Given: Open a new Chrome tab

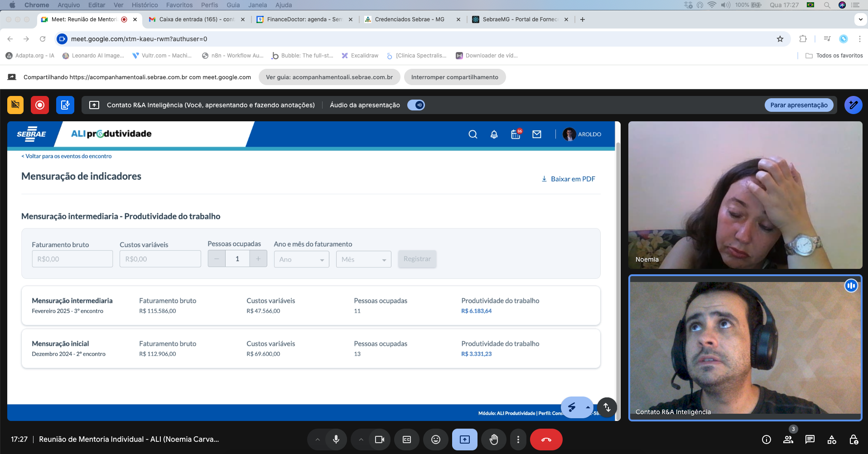Looking at the screenshot, I should pos(583,19).
